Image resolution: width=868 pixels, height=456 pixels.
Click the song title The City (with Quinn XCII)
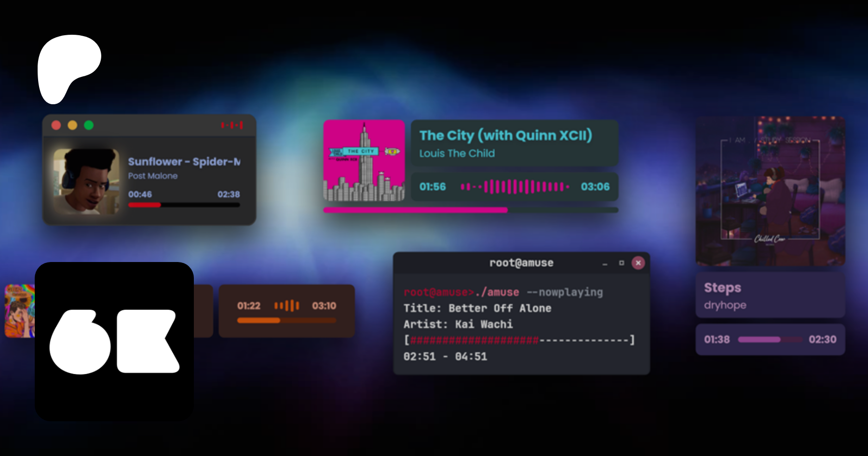[x=505, y=136]
